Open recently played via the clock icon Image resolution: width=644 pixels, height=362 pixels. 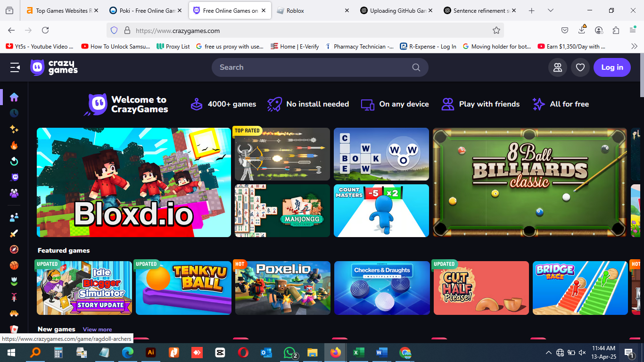14,113
